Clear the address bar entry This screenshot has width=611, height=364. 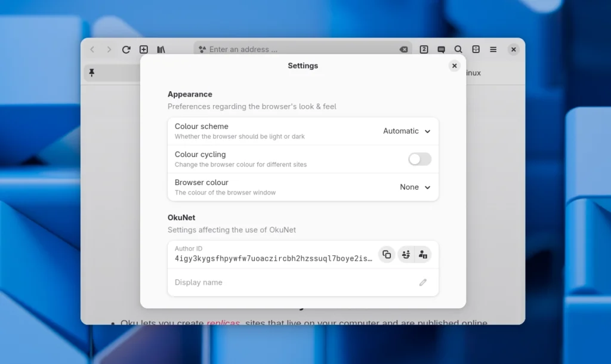click(404, 50)
